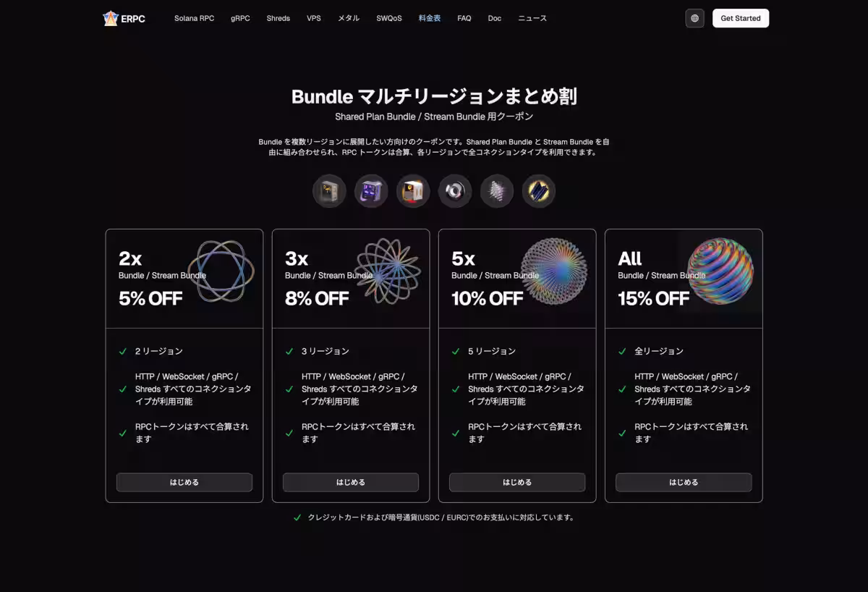Open the SWQoS navigation link
This screenshot has height=592, width=868.
(389, 18)
